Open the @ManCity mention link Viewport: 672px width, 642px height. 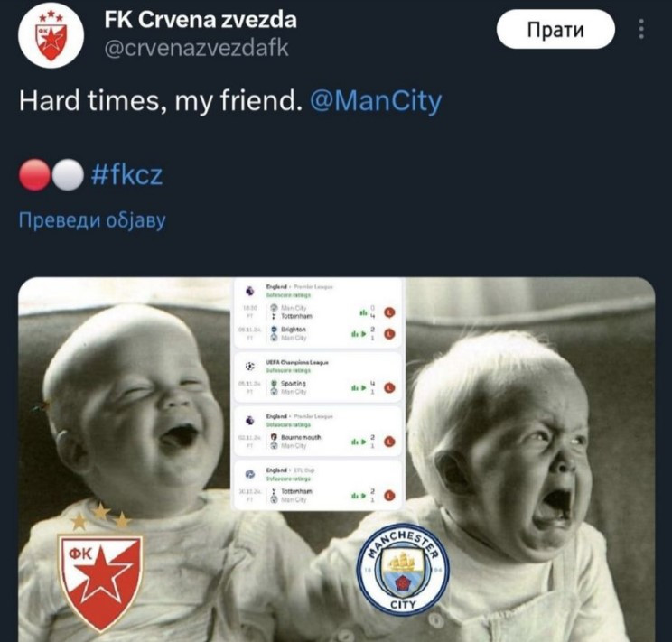376,101
